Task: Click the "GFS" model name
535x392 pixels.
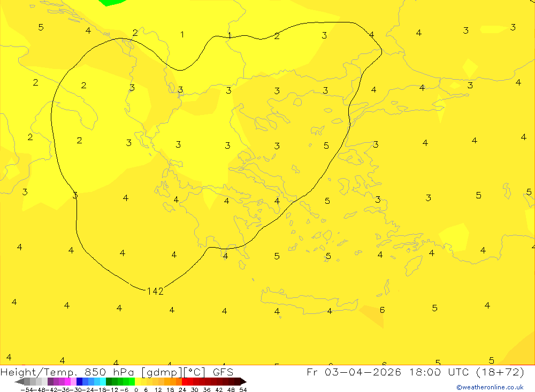Action: 223,372
